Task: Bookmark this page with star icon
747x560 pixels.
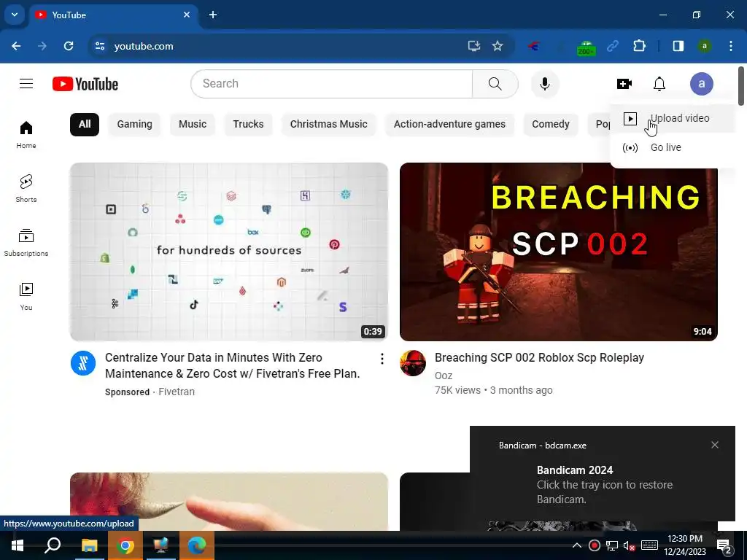Action: [498, 46]
